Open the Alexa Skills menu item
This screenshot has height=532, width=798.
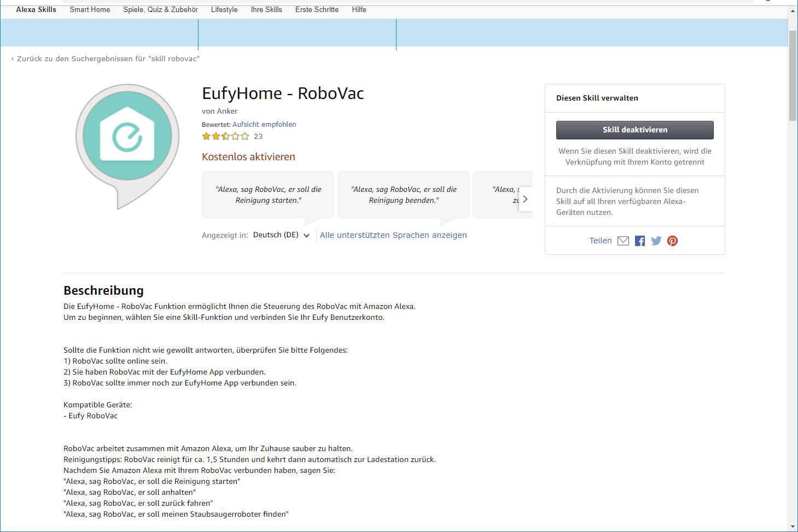pos(36,9)
